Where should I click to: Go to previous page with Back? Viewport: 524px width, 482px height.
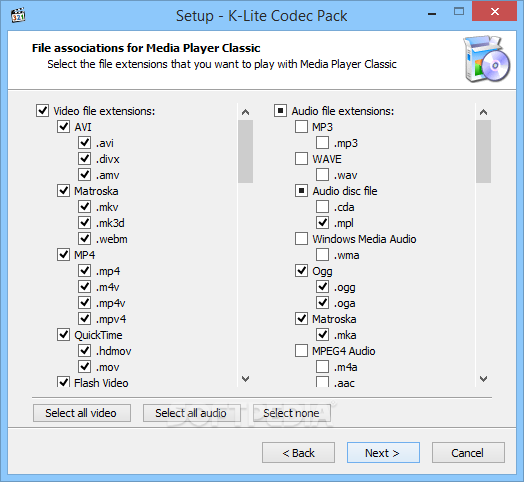tap(298, 453)
